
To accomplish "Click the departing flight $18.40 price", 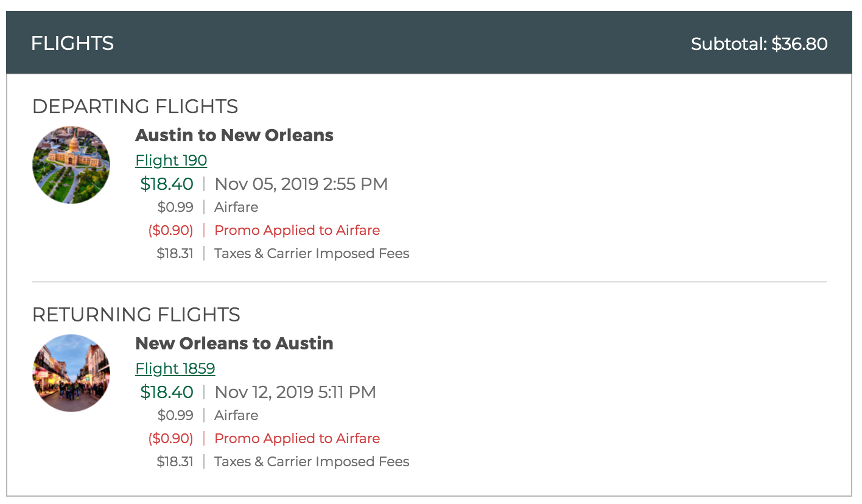I will pos(167,184).
